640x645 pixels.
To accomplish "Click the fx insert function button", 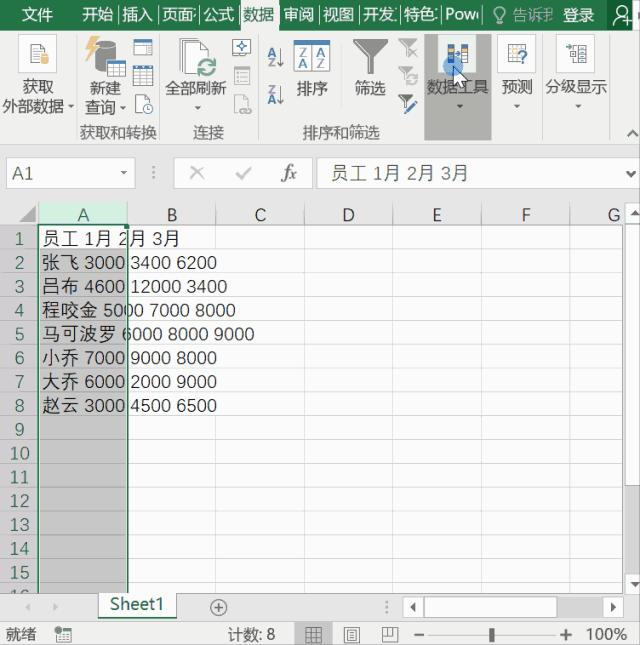I will tap(289, 173).
